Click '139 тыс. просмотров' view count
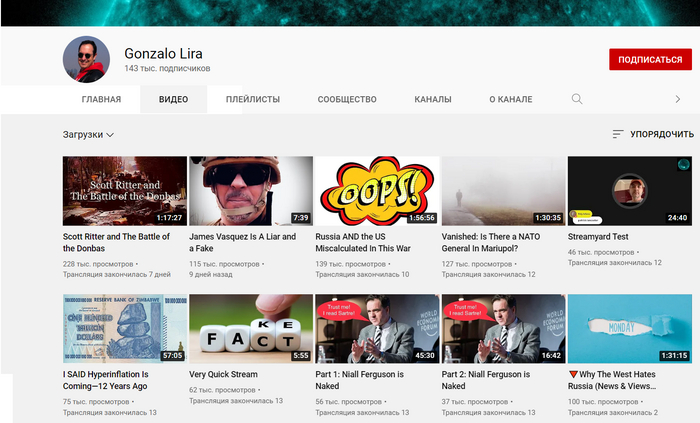Viewport: 700px width, 423px height. (x=350, y=264)
